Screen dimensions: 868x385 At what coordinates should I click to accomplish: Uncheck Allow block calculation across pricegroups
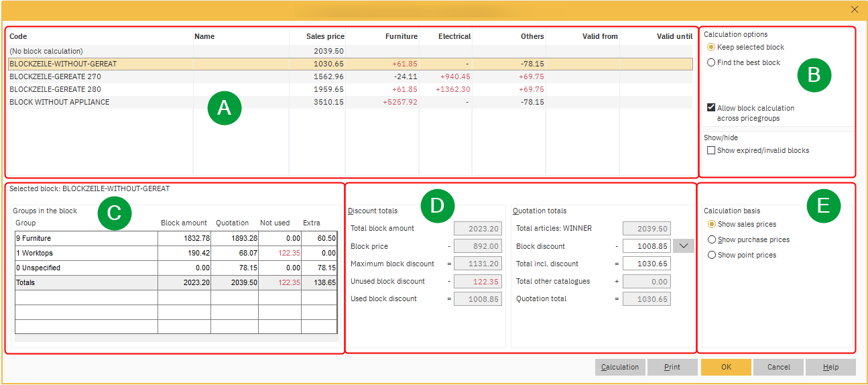711,108
